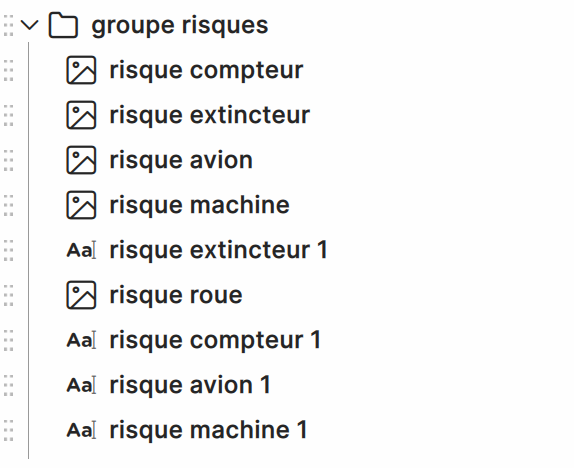
Task: Click the image icon next to risque machine
Action: click(x=81, y=205)
